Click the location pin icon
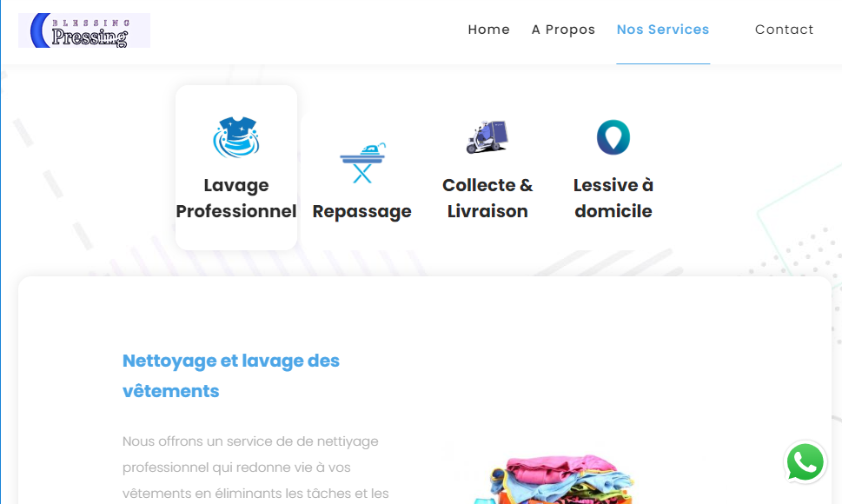This screenshot has width=842, height=504. (613, 137)
